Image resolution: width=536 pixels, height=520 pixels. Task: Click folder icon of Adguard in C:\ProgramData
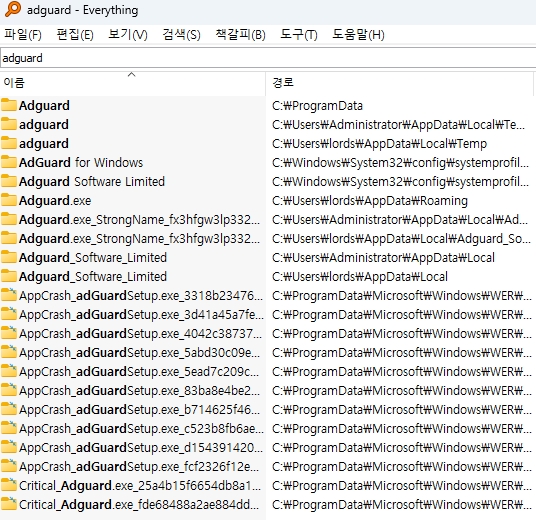click(x=9, y=105)
